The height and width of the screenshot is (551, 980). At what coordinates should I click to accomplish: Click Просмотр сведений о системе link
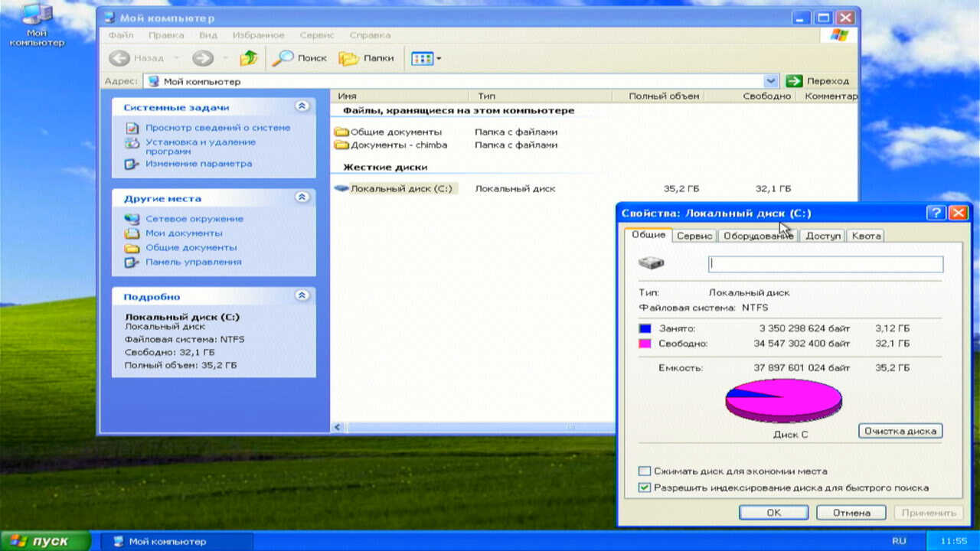218,128
